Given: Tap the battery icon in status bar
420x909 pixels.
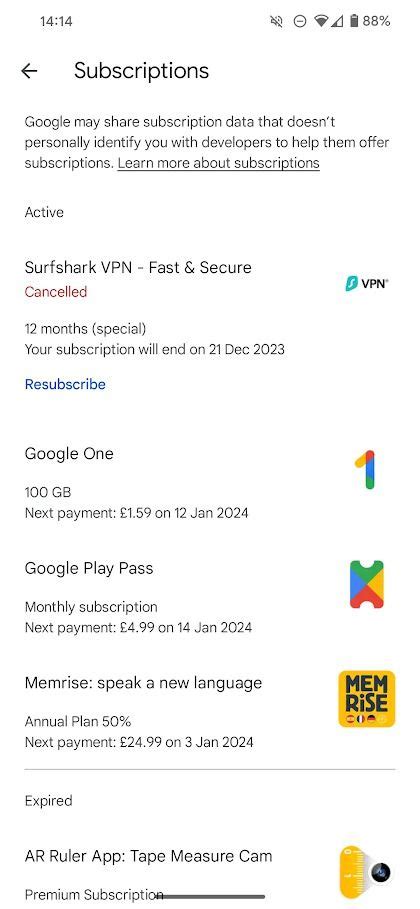Looking at the screenshot, I should (x=354, y=21).
